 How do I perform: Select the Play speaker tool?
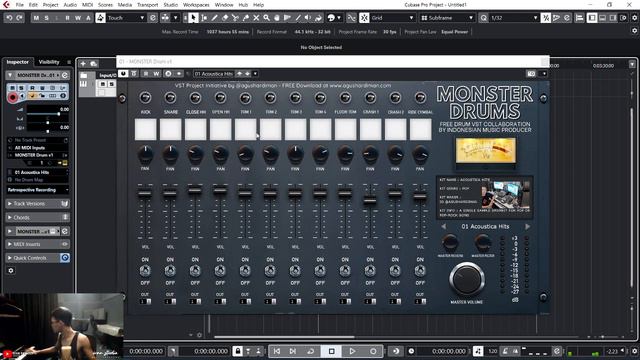point(308,18)
